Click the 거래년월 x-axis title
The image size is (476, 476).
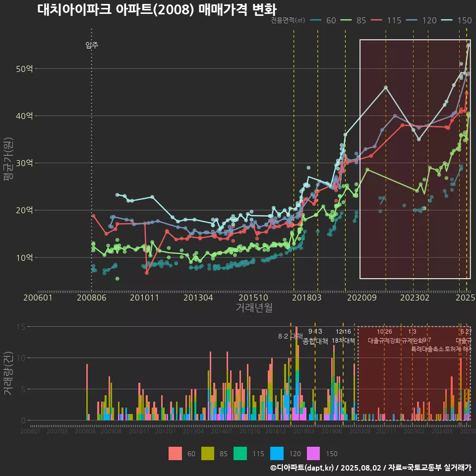tap(254, 307)
